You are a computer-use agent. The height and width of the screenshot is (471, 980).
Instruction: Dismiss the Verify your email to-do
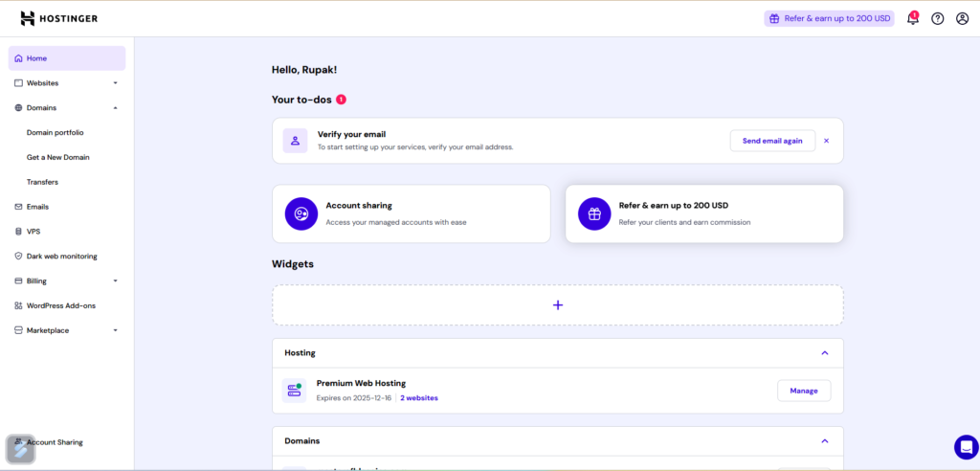tap(826, 141)
